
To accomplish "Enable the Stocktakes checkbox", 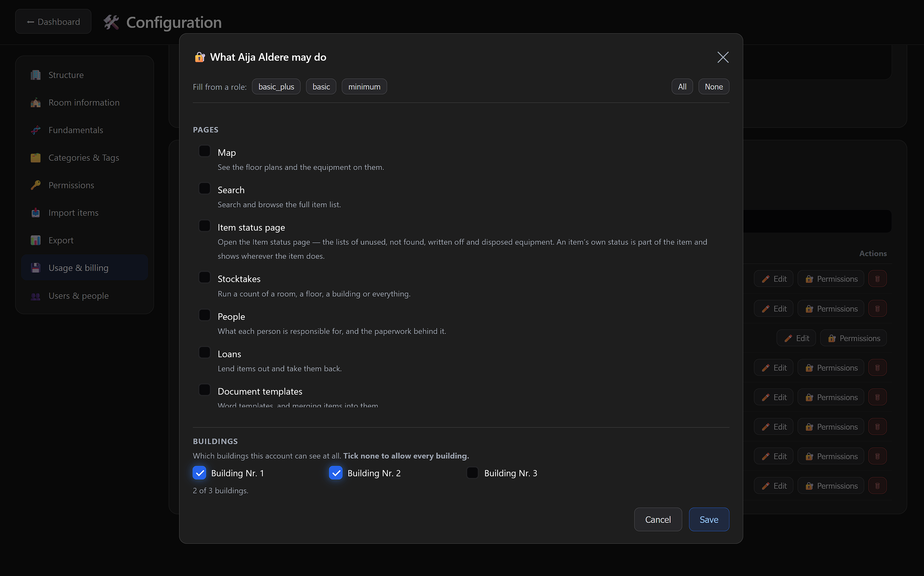I will click(x=205, y=277).
